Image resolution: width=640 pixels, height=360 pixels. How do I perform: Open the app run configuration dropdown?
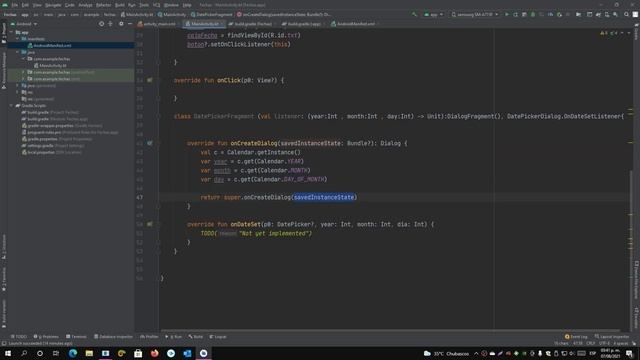point(433,14)
